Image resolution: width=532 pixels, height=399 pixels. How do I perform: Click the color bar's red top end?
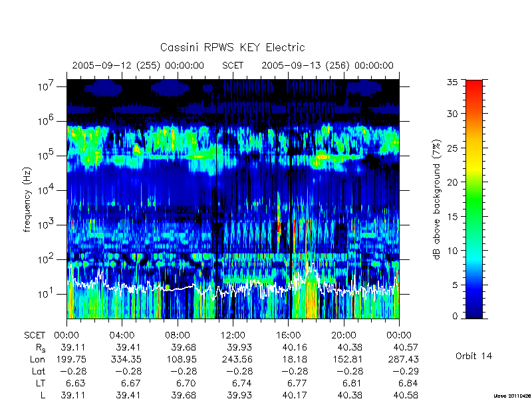[x=474, y=85]
